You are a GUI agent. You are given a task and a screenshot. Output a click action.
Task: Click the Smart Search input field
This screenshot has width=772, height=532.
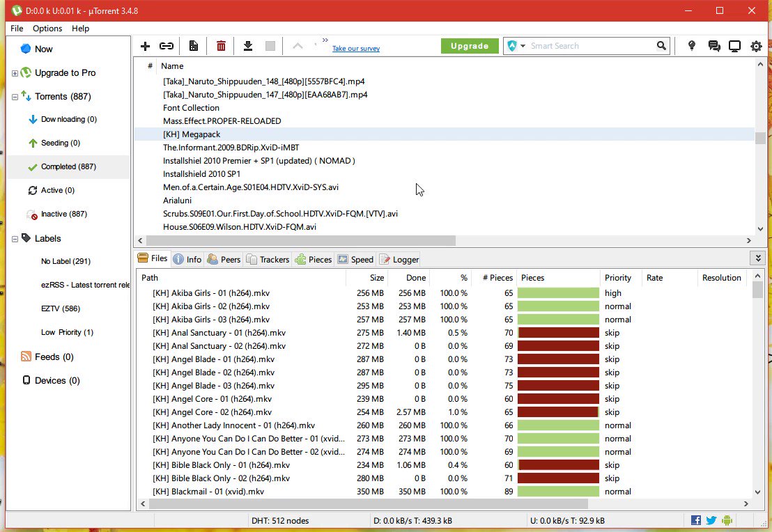pyautogui.click(x=591, y=46)
